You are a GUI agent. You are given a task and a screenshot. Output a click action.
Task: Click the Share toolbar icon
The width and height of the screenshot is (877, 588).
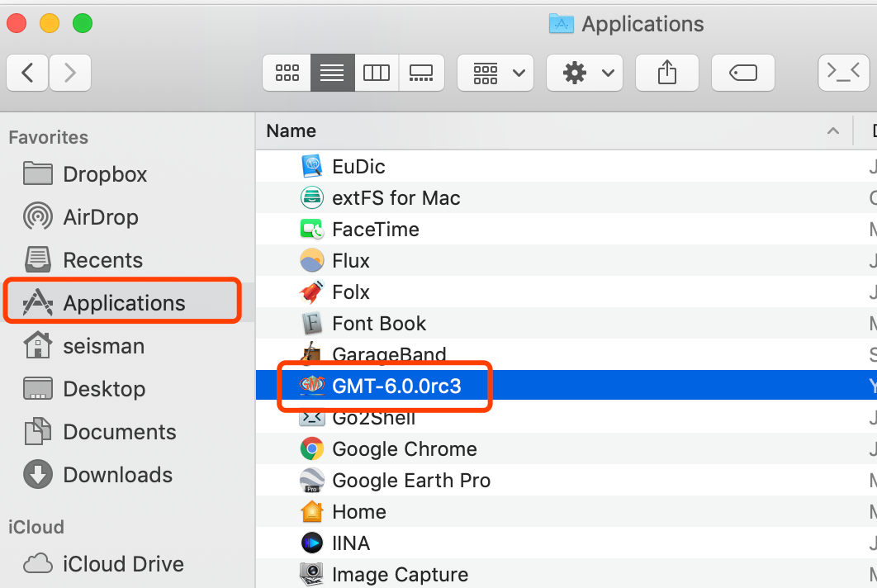(x=666, y=73)
